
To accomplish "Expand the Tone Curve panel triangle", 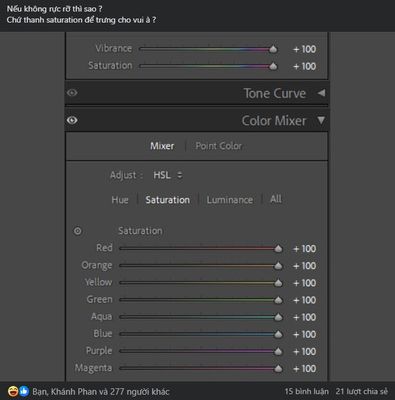I will click(321, 93).
